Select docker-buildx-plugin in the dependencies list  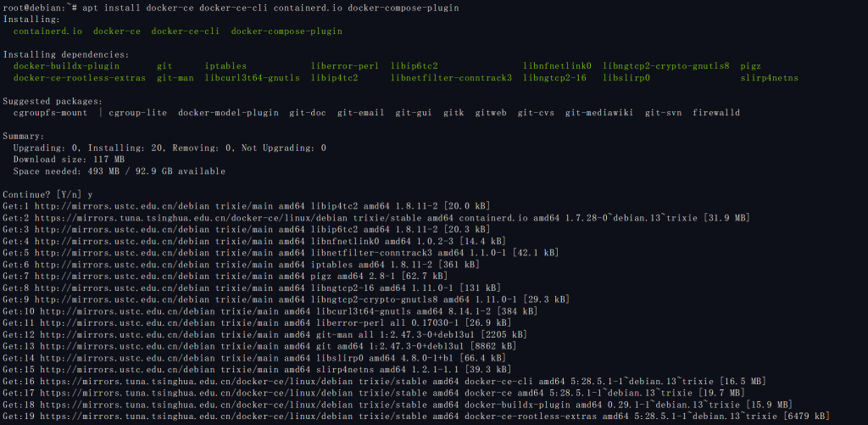(x=66, y=65)
